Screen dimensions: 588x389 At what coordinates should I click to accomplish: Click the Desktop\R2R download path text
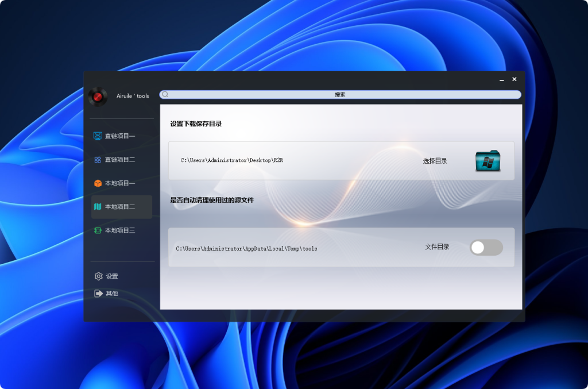click(232, 160)
